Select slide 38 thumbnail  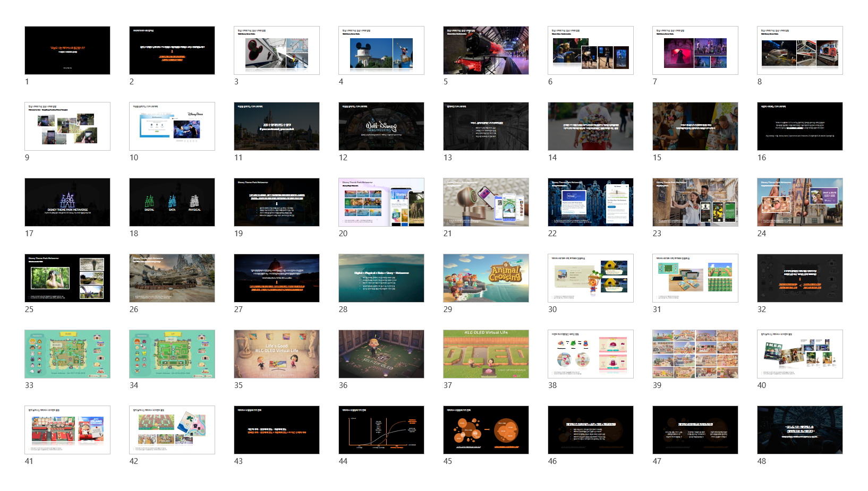(x=591, y=354)
